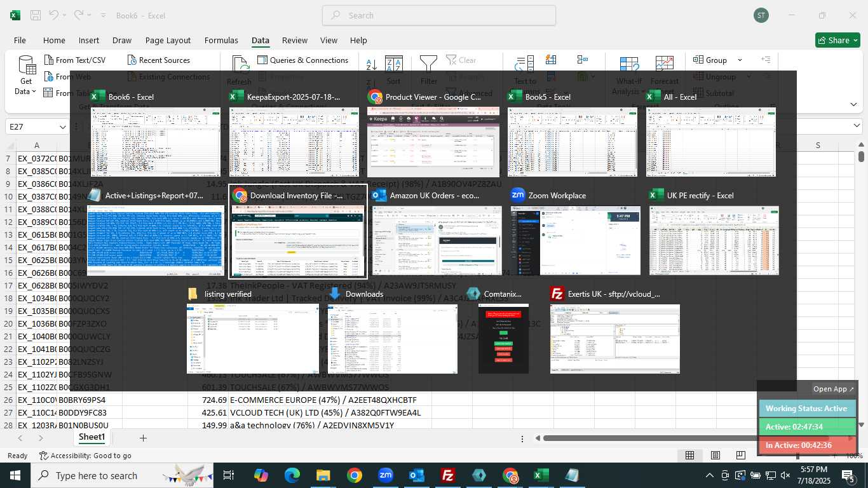Viewport: 868px width, 488px height.
Task: Switch to the Review ribbon tab
Action: (295, 40)
